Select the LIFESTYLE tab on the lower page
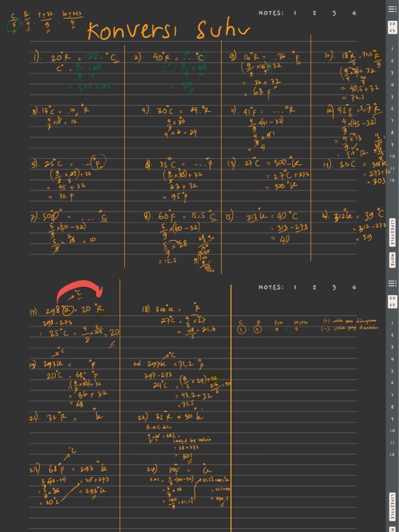Viewport: 399px width, 532px height. [392, 507]
